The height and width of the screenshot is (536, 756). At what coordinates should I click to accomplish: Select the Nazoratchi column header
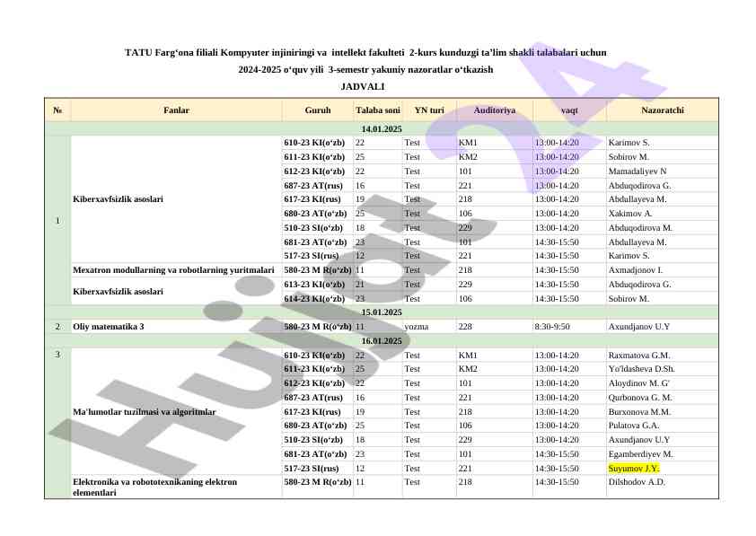(x=663, y=110)
